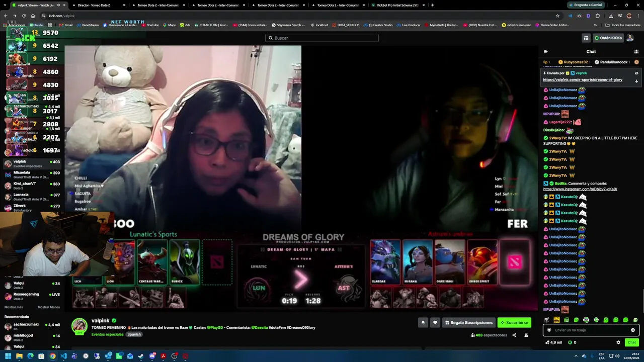Send message with the green Chat button

[632, 342]
